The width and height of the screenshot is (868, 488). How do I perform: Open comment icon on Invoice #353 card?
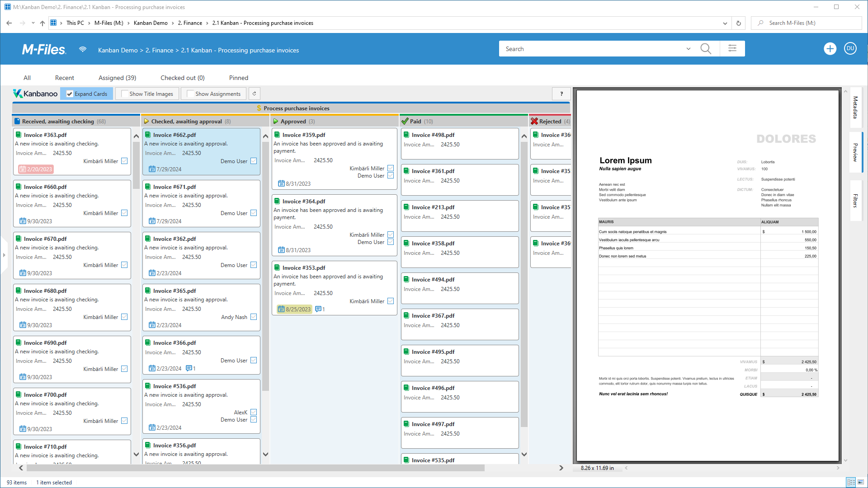(x=318, y=309)
